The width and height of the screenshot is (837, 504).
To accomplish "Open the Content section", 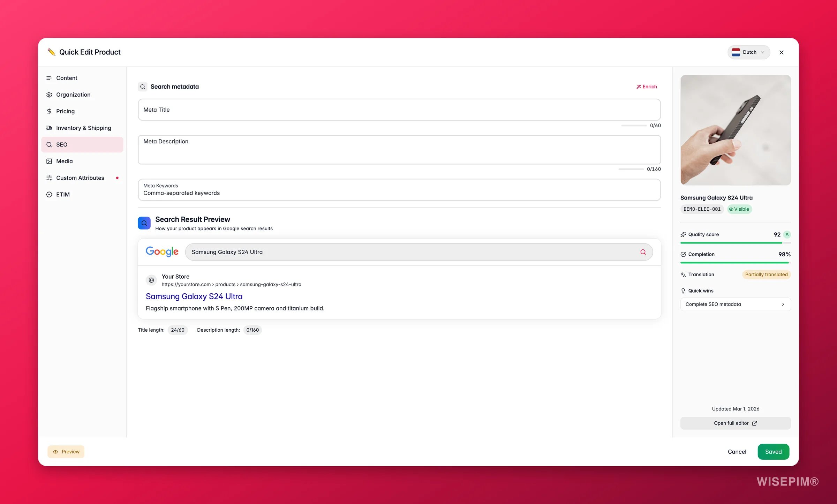I will 82,78.
